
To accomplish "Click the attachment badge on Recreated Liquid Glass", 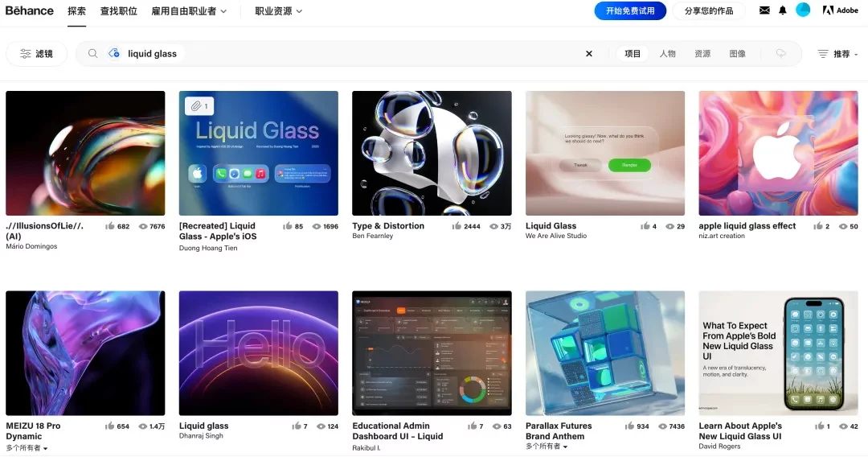I will (199, 106).
